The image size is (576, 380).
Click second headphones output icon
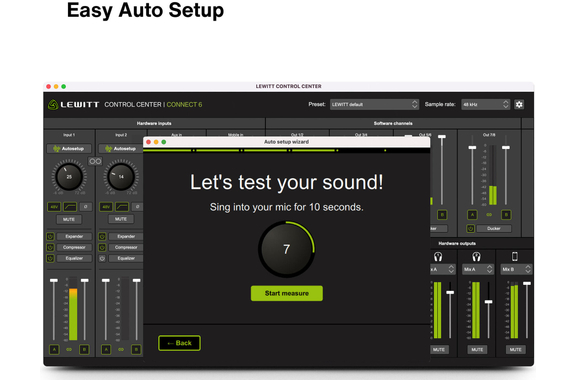[476, 257]
